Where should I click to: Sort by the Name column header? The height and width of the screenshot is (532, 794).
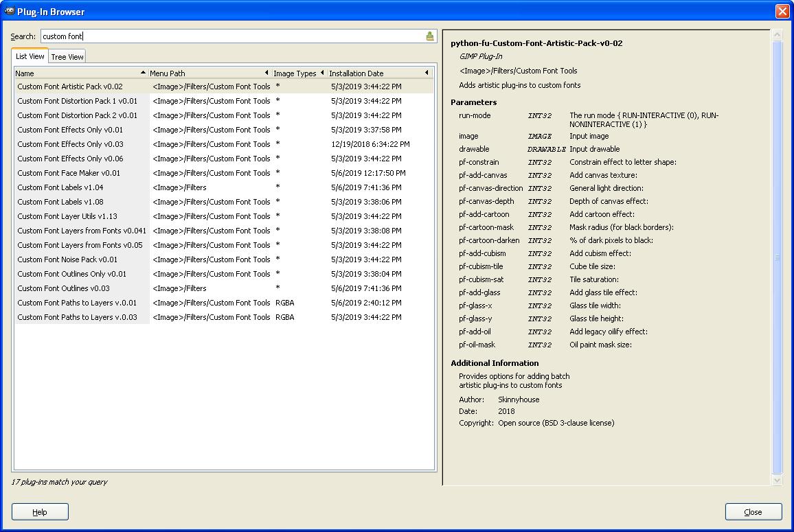[81, 73]
